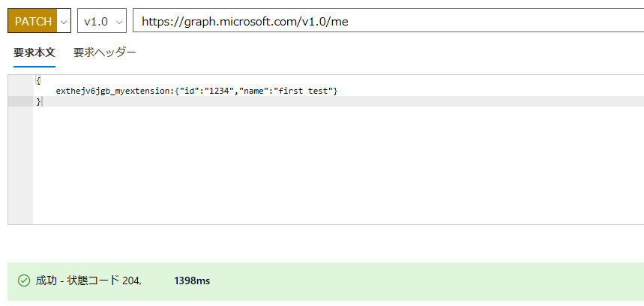Click the 1398ms response time text

192,281
